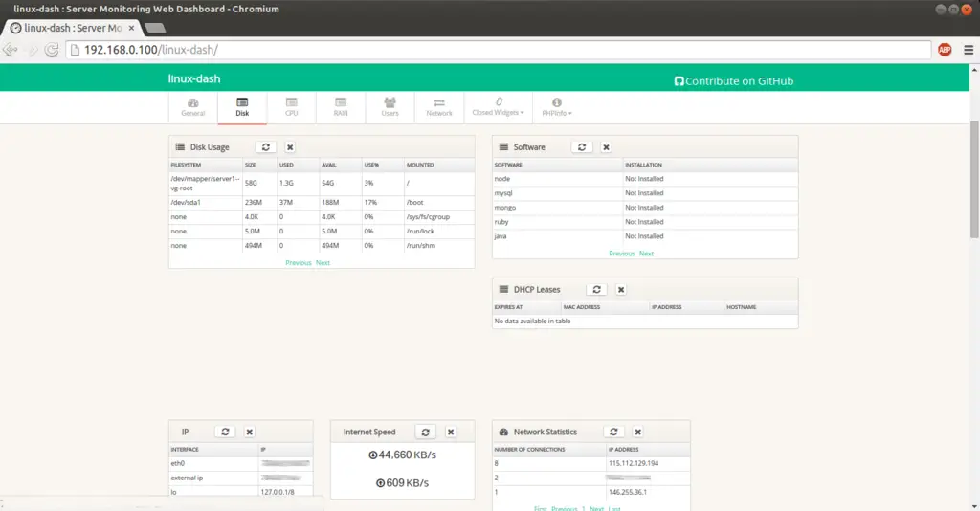Screen dimensions: 980x511
Task: Open a new browser tab
Action: pos(155,28)
